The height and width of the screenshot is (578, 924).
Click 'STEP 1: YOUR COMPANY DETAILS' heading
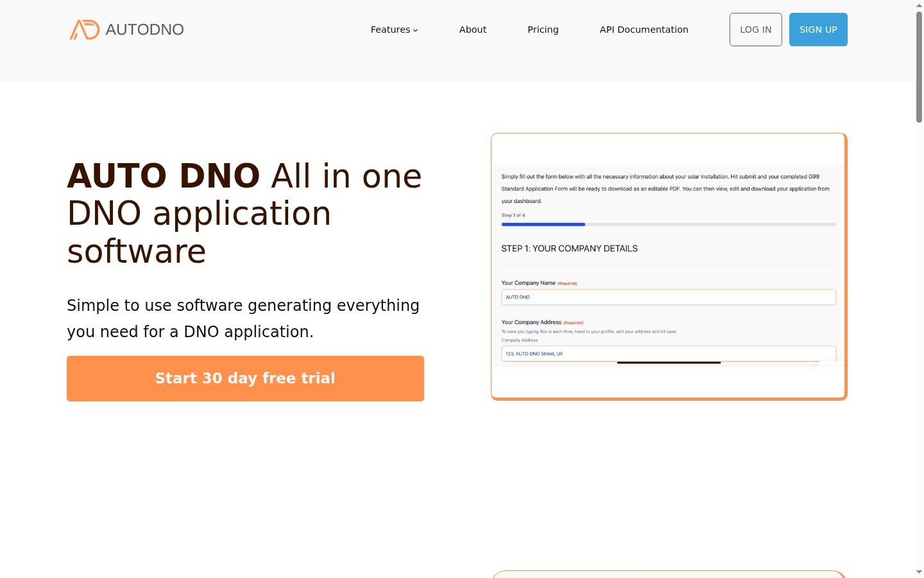click(569, 249)
